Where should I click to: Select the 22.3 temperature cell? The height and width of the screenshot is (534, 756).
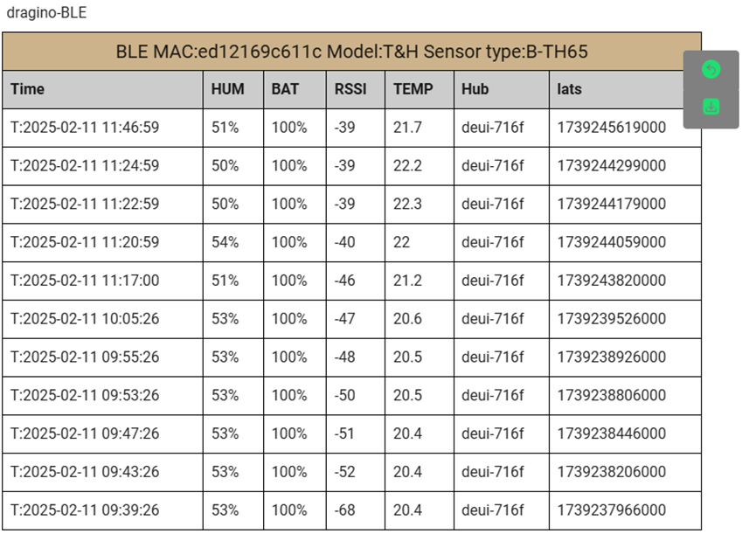[407, 204]
